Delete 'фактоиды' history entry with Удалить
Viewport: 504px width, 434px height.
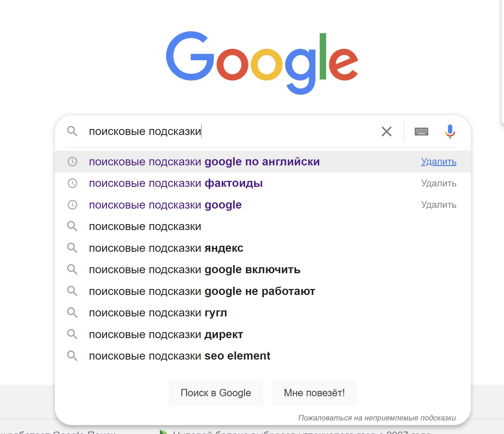point(439,183)
